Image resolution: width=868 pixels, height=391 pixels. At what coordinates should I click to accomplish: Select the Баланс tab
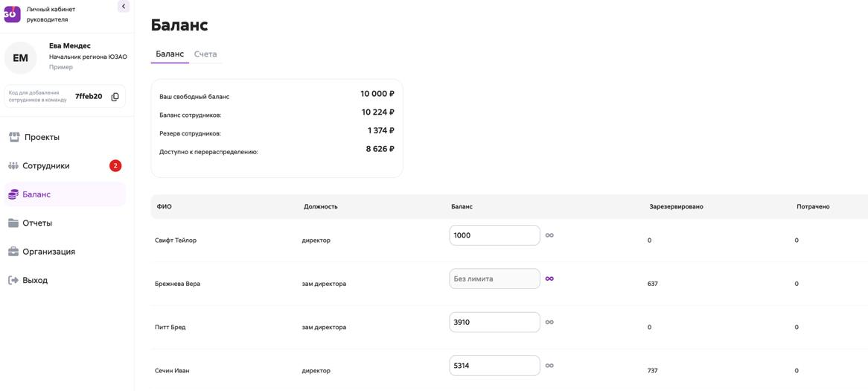(170, 54)
